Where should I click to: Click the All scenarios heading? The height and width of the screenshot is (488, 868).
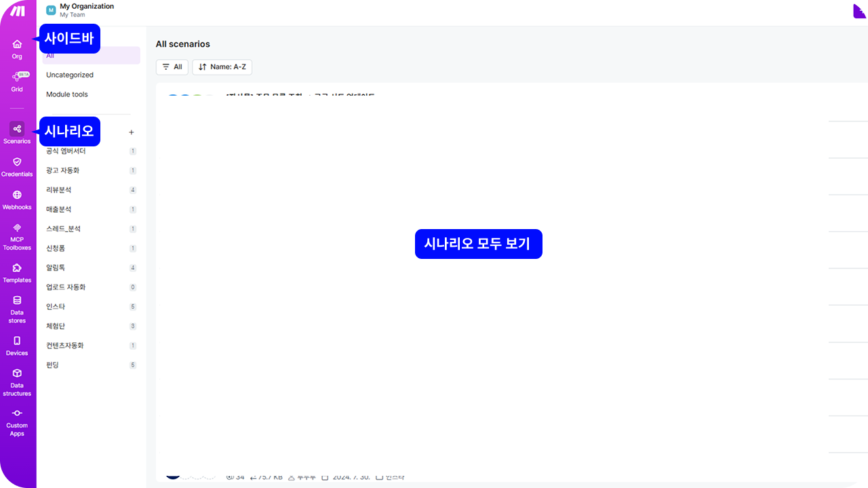tap(183, 44)
